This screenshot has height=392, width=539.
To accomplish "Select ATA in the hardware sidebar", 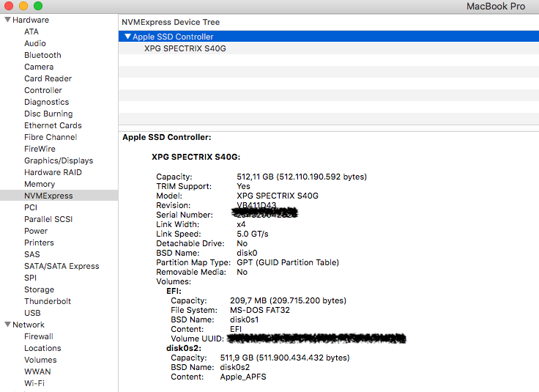I will coord(31,32).
